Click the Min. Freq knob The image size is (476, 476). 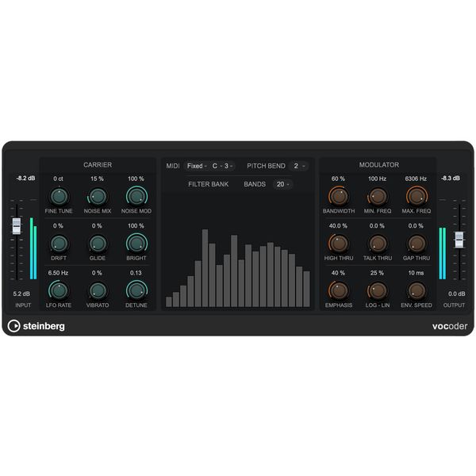tap(378, 197)
